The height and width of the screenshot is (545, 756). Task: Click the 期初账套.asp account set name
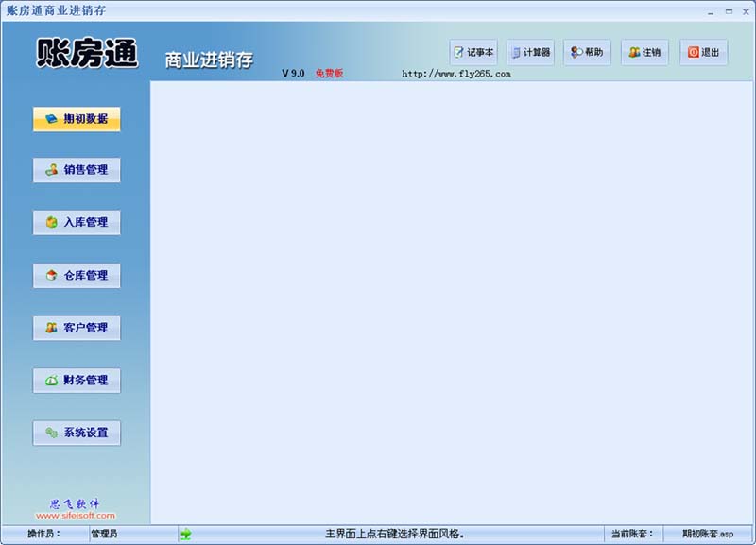pyautogui.click(x=708, y=534)
